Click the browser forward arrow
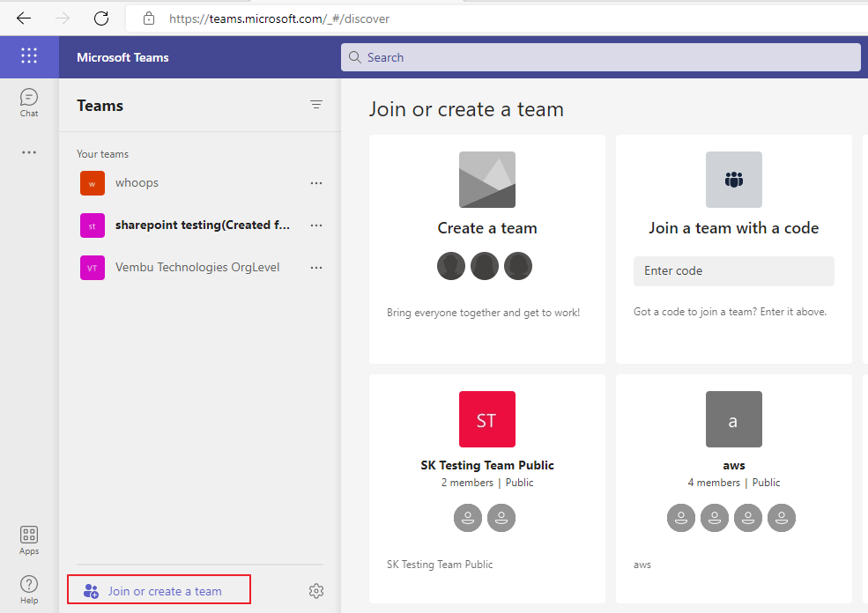 tap(63, 18)
